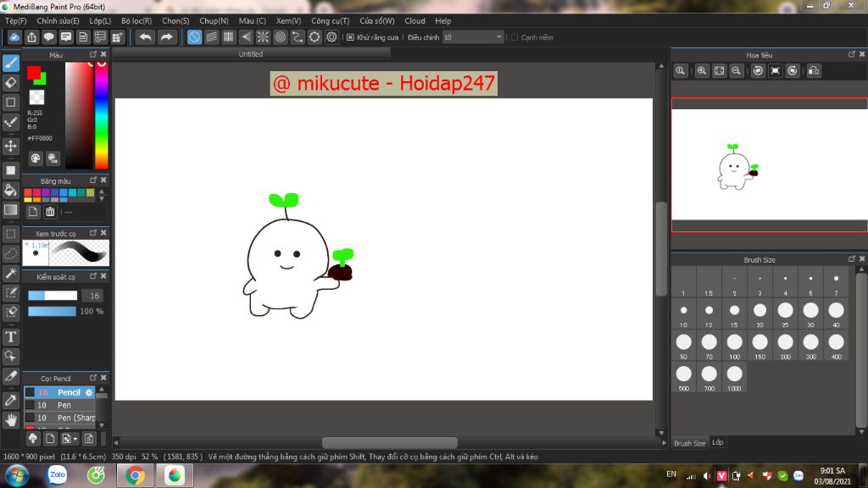Click the navigator preview thumbnail
Screen dimensions: 868x488
click(770, 165)
